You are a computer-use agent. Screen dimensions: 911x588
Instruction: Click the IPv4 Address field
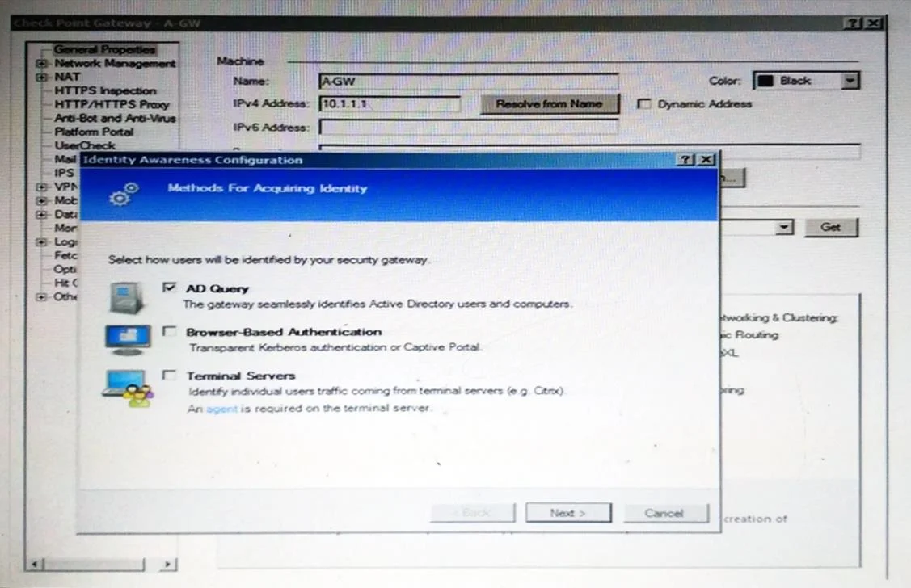click(390, 104)
